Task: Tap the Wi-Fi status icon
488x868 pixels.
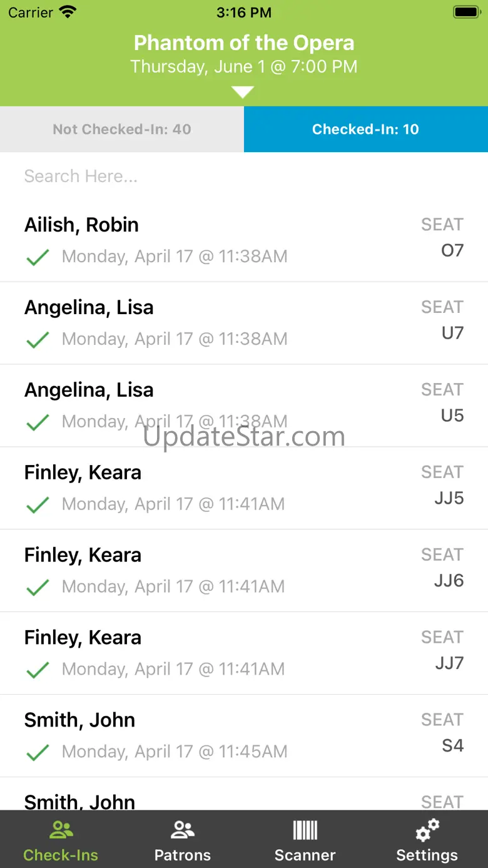Action: (67, 12)
